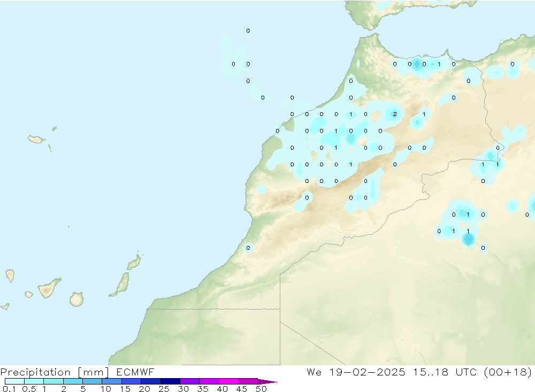
Task: Pick the 1–2 mm legend color swatch
Action: (x=53, y=381)
